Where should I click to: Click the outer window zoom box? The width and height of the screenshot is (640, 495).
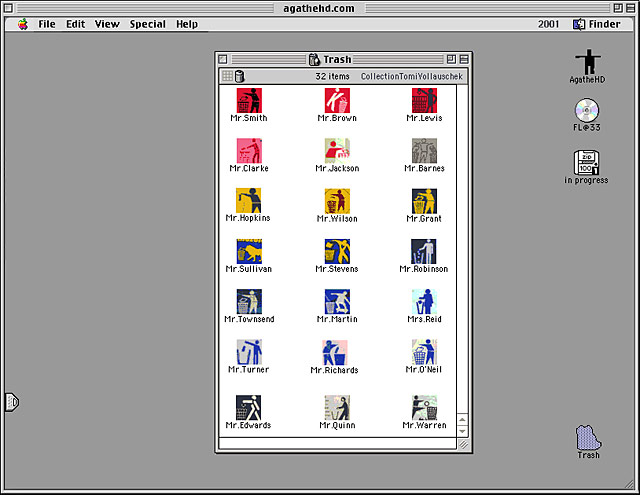tap(618, 8)
